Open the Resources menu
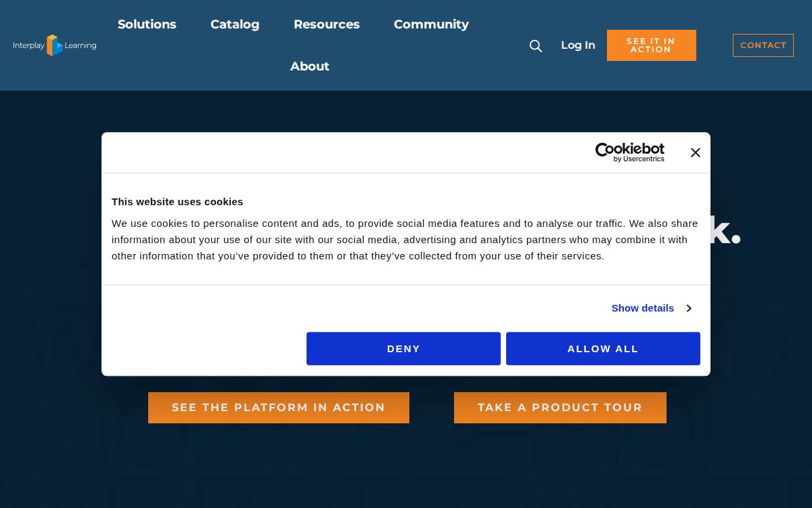The height and width of the screenshot is (508, 812). (327, 24)
